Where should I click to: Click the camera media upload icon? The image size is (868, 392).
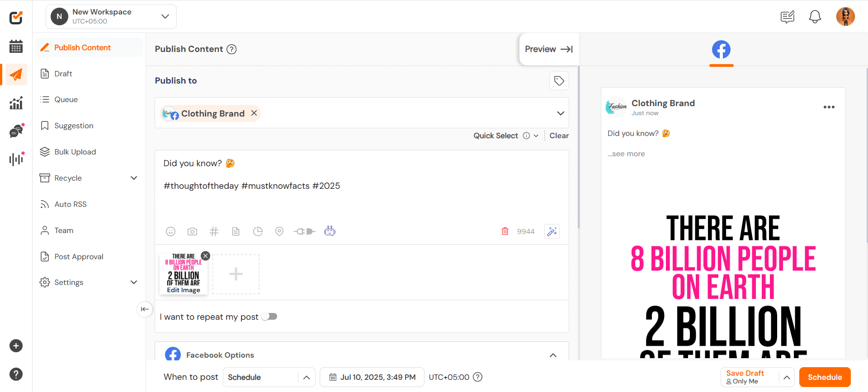[192, 232]
